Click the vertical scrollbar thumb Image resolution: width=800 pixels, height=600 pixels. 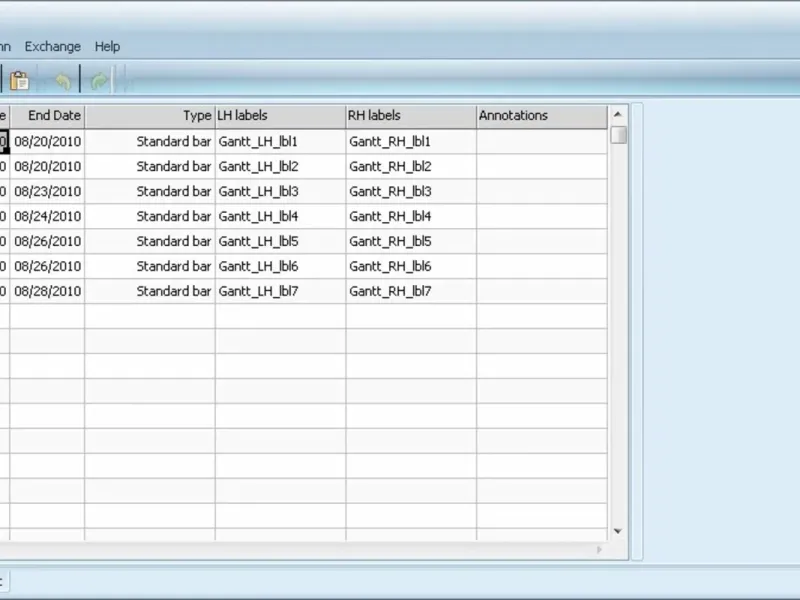coord(618,135)
